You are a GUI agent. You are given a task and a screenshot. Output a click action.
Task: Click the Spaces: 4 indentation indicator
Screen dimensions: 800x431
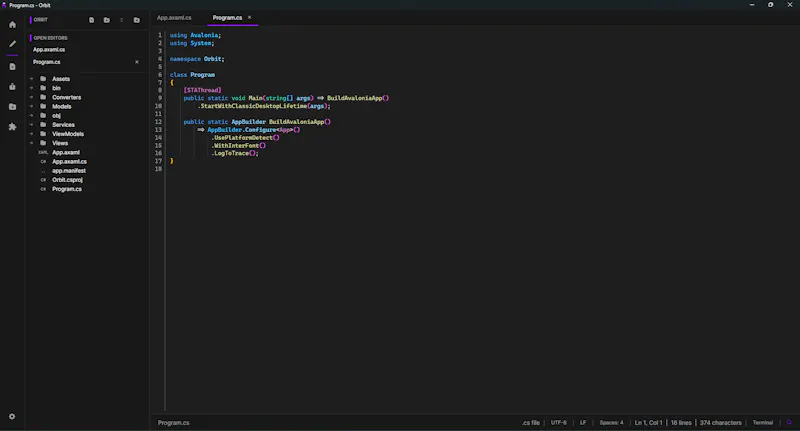611,422
